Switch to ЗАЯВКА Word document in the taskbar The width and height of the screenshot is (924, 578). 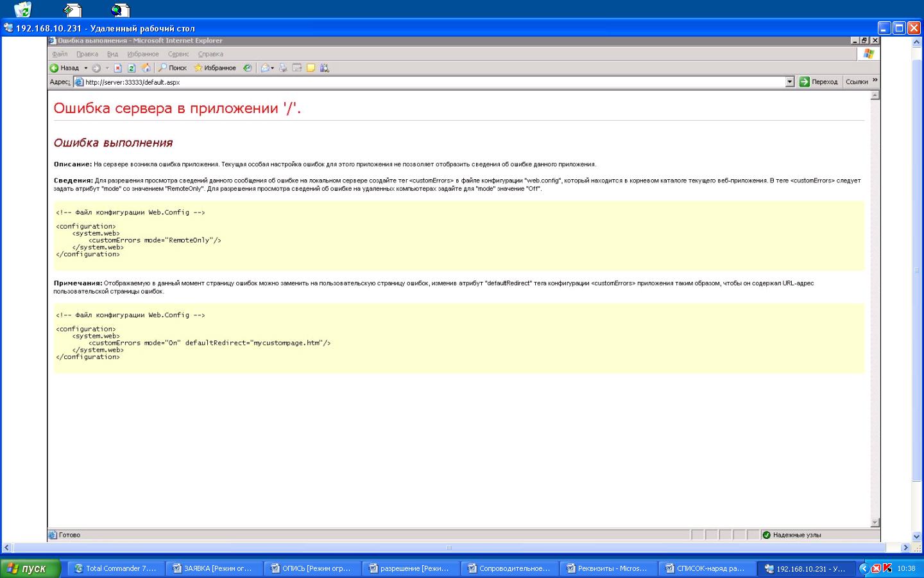tap(214, 568)
